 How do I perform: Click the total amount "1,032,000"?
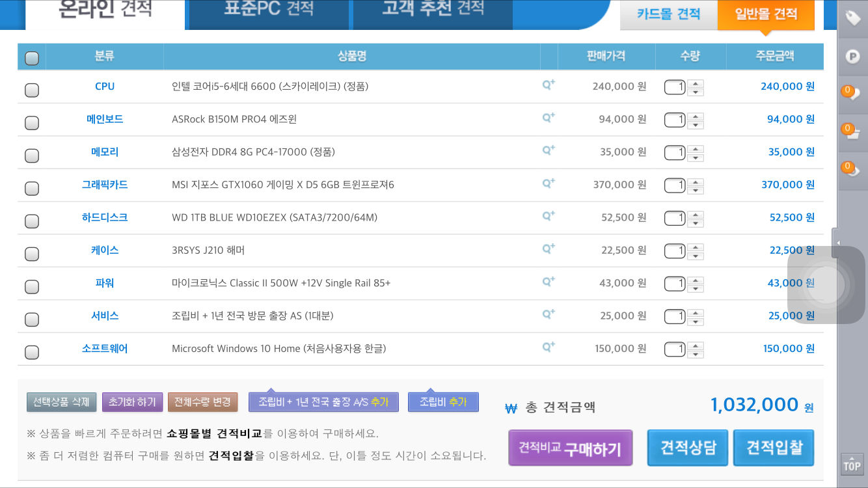(754, 405)
